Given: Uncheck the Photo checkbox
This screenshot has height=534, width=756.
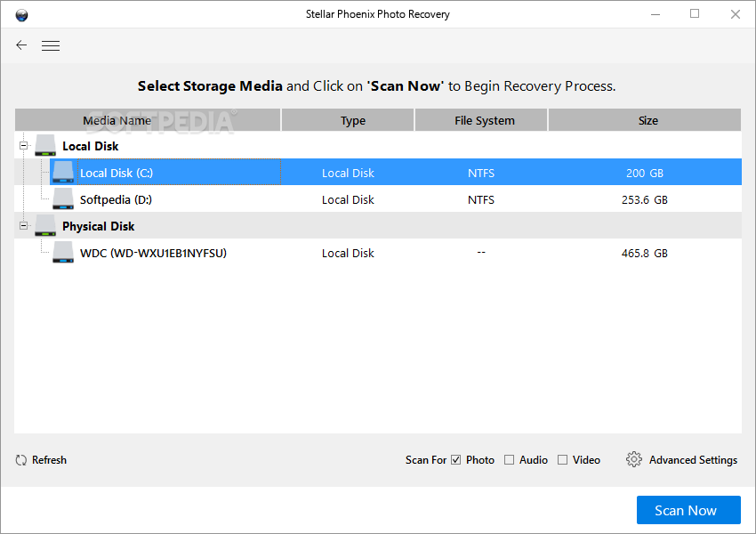Looking at the screenshot, I should tap(455, 460).
